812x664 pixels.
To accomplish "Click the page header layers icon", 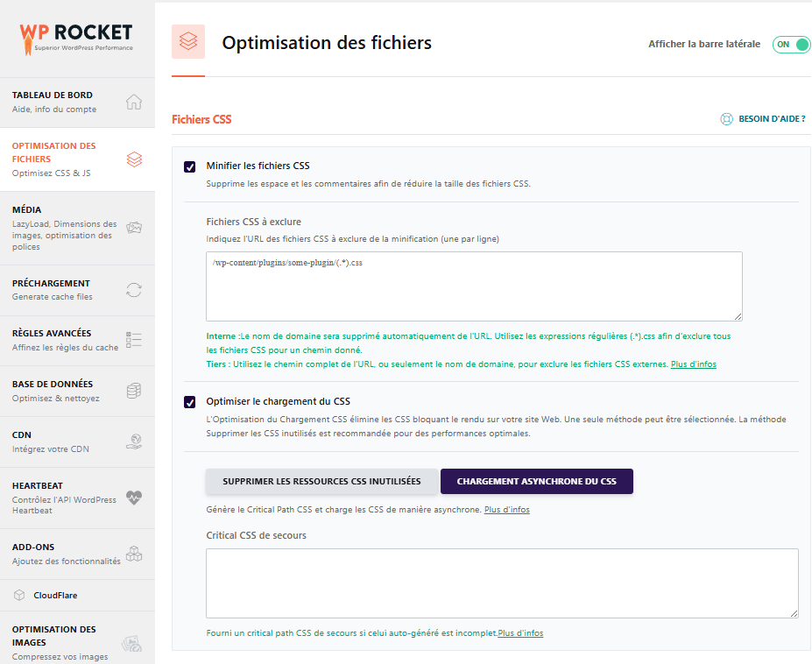I will point(188,41).
